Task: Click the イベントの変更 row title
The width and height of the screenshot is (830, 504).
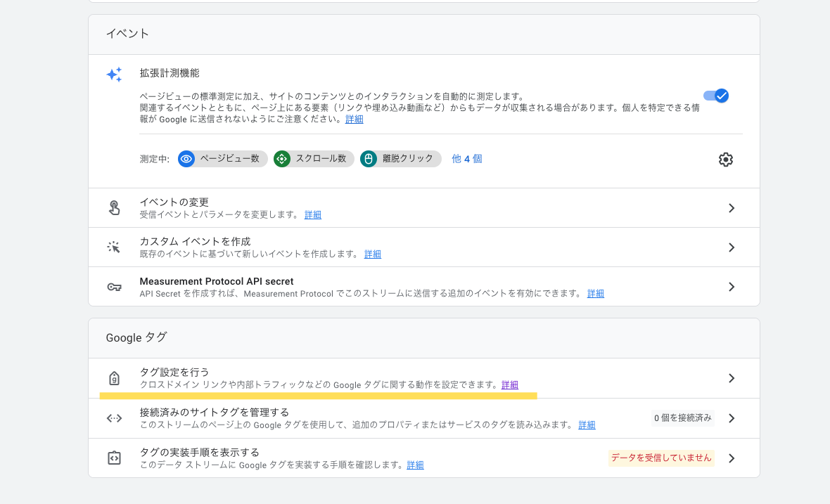Action: tap(174, 202)
